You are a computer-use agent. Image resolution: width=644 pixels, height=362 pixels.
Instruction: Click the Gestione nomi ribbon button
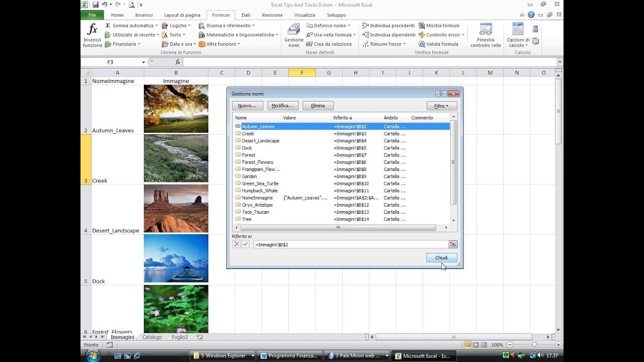[294, 35]
